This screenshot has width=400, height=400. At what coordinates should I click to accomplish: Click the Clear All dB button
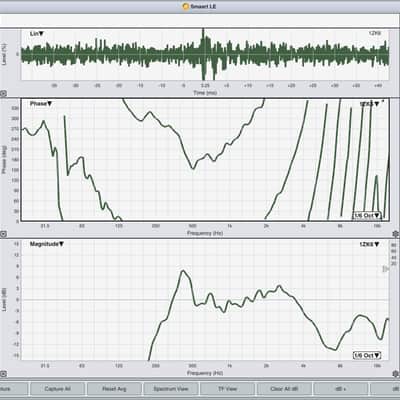284,389
